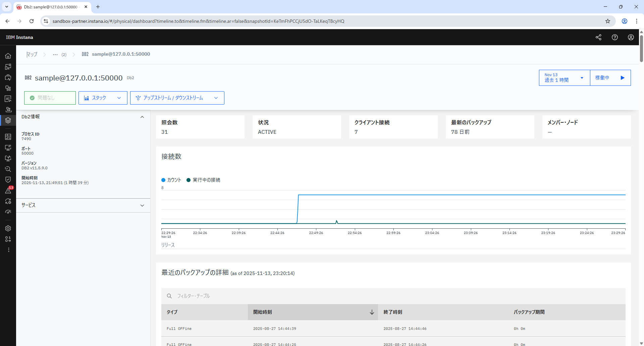Select the highlighted stacked-layers sidebar icon
This screenshot has width=644, height=346.
pos(8,120)
